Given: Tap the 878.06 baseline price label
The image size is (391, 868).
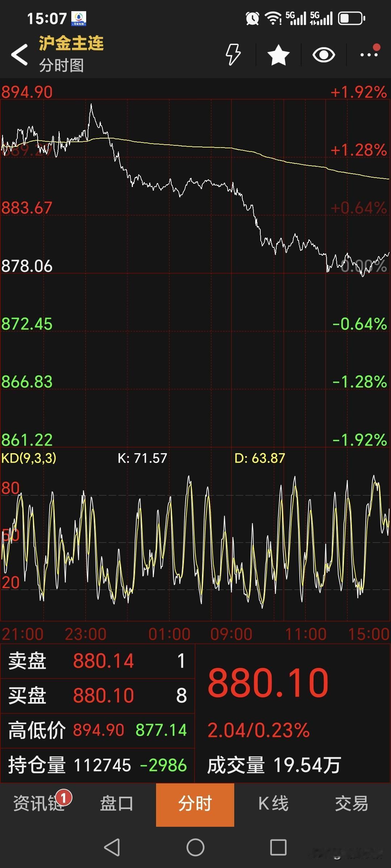Looking at the screenshot, I should 27,266.
